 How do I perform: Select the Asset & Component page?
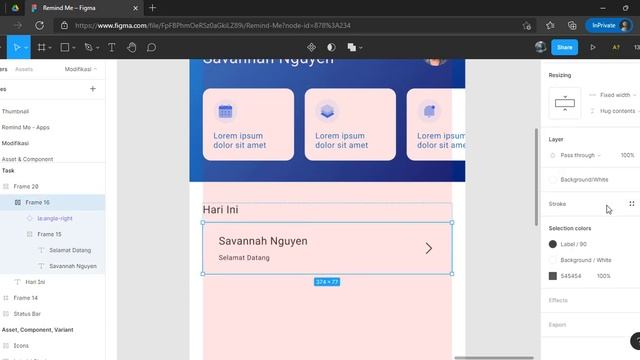(27, 159)
